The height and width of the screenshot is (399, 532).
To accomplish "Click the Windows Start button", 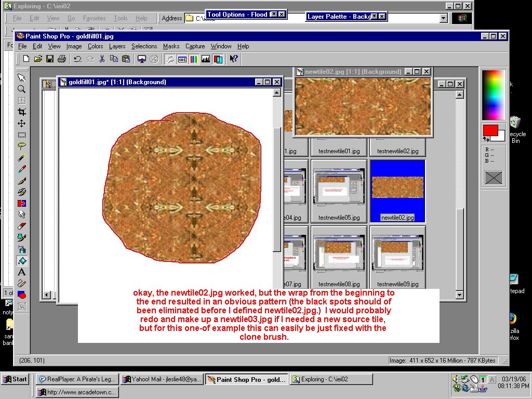I will pos(15,379).
